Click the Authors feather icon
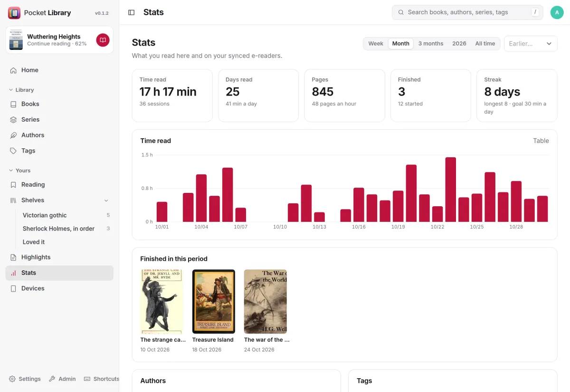The image size is (570, 392). (13, 135)
